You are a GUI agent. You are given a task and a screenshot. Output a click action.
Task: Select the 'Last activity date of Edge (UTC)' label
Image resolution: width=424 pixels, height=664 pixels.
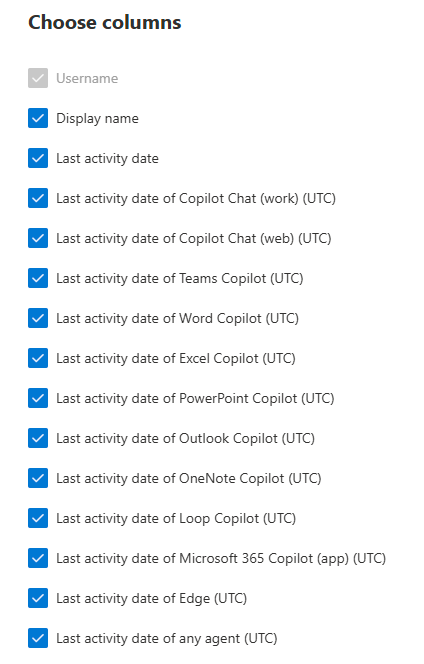tap(152, 599)
